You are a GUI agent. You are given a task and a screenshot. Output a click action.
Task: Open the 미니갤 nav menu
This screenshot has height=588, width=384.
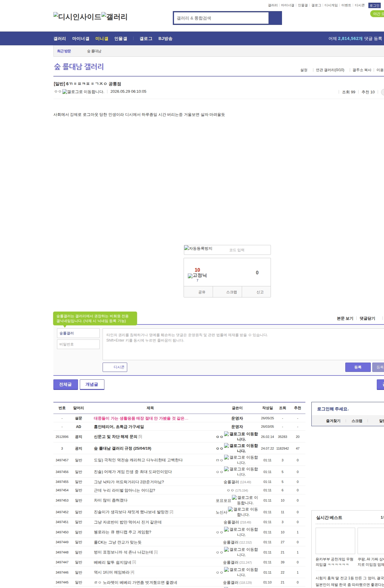[x=102, y=38]
